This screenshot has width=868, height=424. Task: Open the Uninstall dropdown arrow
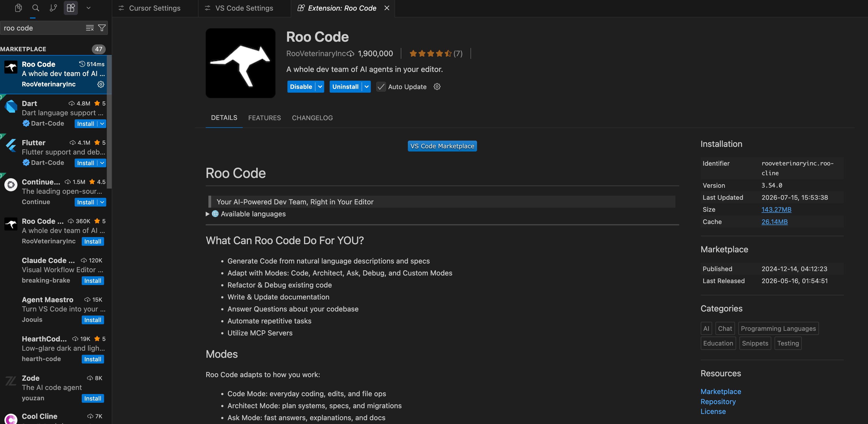click(367, 87)
